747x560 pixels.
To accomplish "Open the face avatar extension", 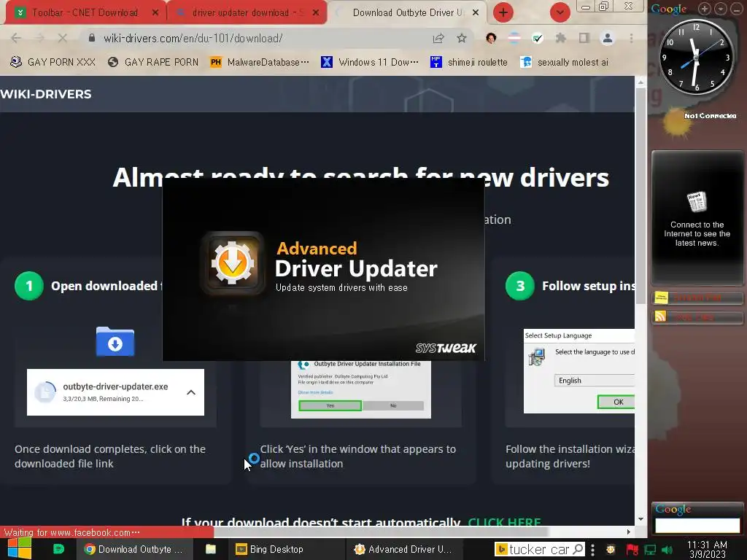I will pos(491,38).
